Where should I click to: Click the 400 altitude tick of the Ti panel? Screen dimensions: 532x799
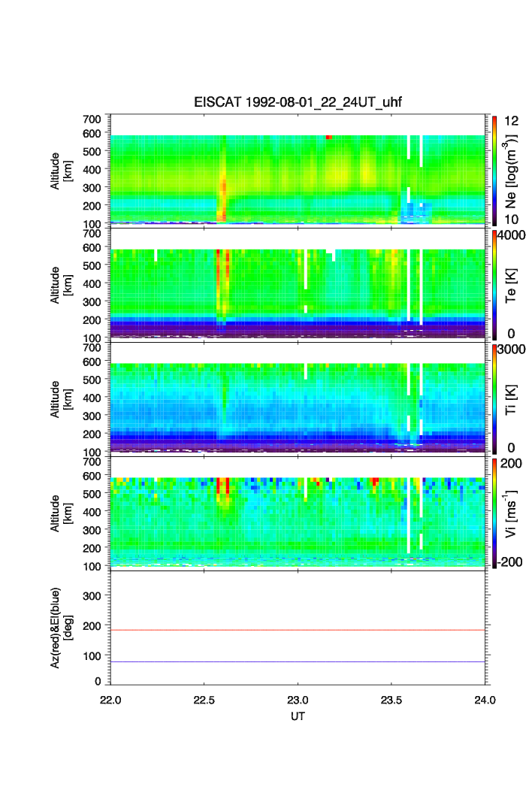92,398
